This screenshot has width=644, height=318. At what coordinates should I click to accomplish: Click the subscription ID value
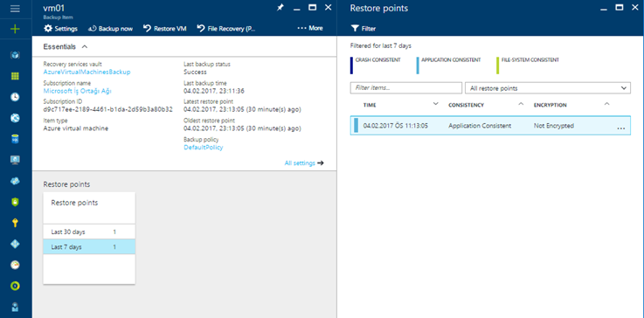[x=108, y=110]
